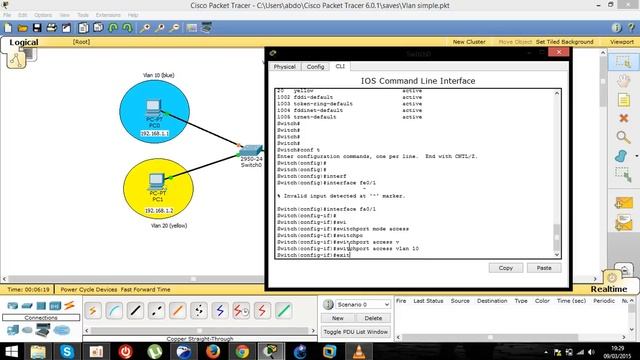Pick the Move Layout hand tool
The image size is (640, 360).
click(623, 81)
